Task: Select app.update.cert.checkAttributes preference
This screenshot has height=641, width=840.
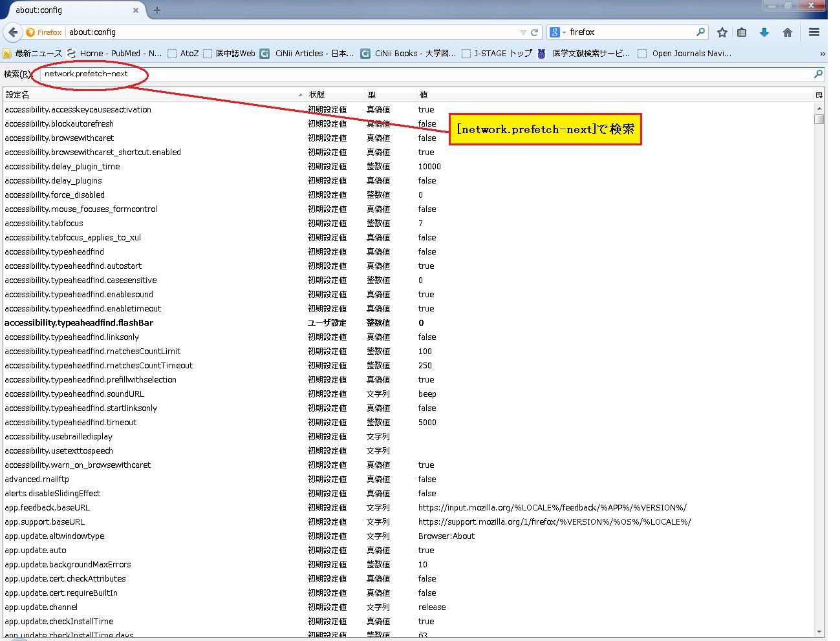Action: point(408,579)
